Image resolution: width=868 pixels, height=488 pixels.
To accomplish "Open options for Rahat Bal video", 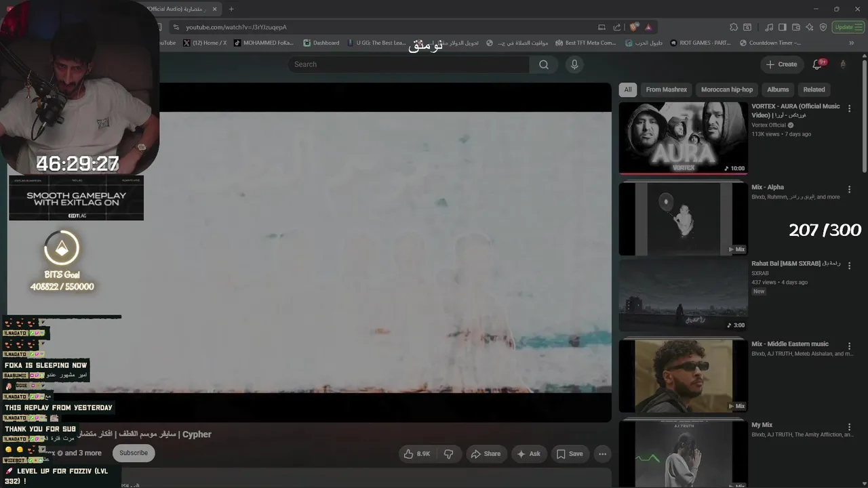I will [x=849, y=266].
